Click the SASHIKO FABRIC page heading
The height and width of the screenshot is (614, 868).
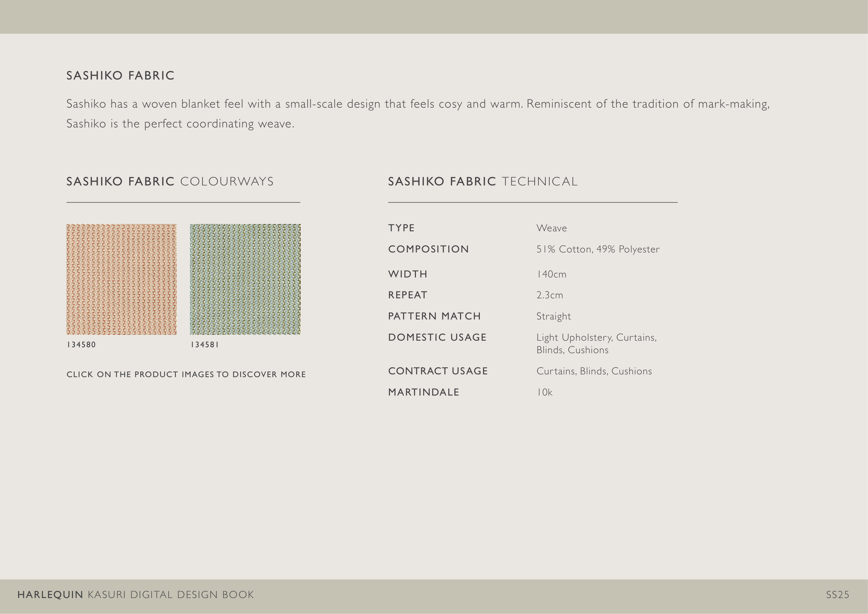coord(120,76)
